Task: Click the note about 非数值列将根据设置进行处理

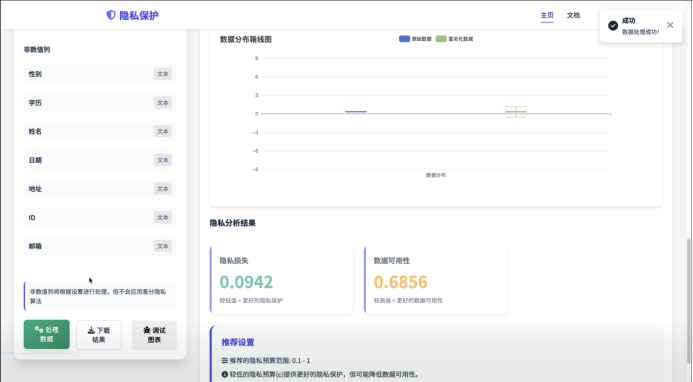Action: point(100,296)
